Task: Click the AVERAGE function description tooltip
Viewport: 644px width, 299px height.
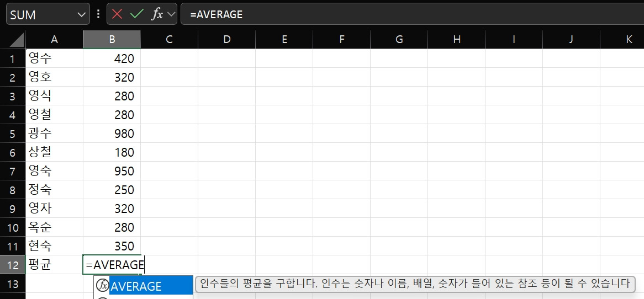Action: [416, 284]
